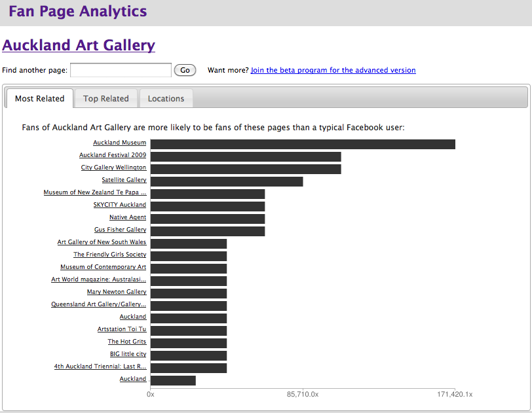Open City Gallery Wellington link
The height and width of the screenshot is (413, 532).
113,168
